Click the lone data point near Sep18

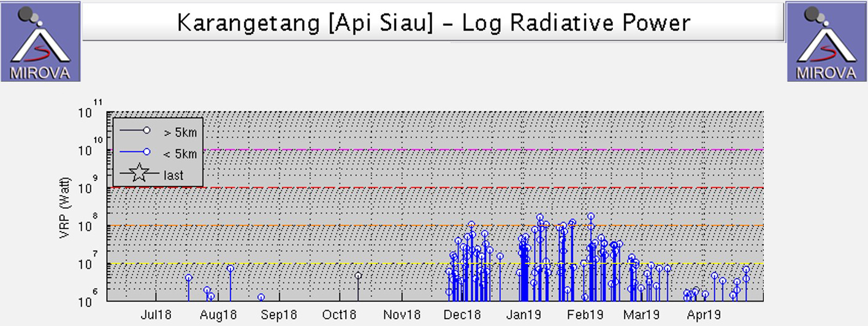tap(261, 297)
